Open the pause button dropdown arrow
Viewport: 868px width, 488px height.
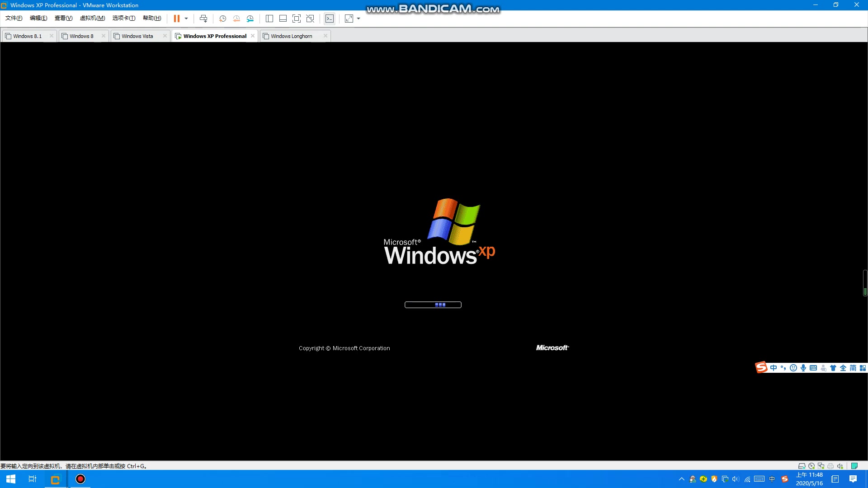click(186, 19)
